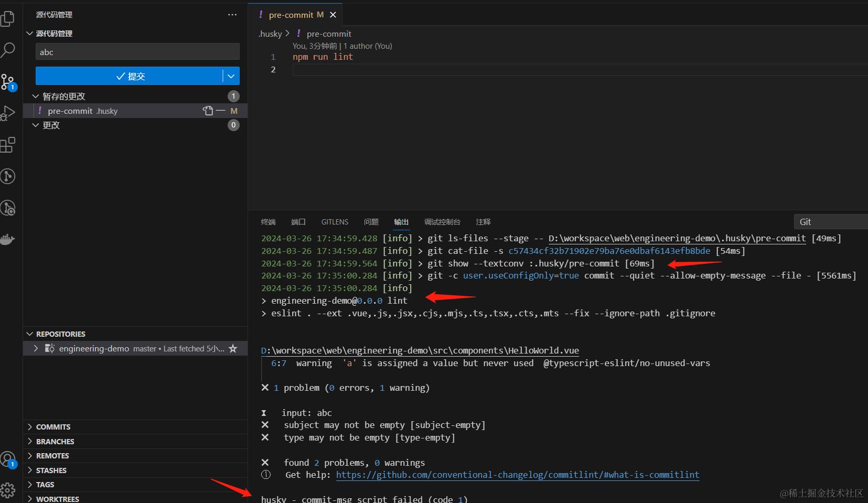Switch to the 问题 panel tab
Viewport: 868px width, 503px height.
(371, 222)
